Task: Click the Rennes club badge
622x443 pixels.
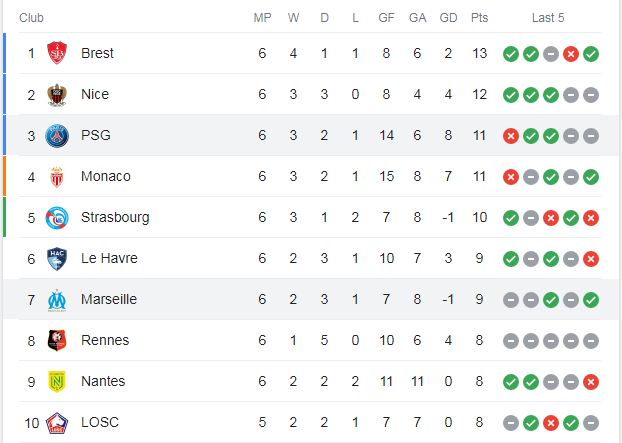Action: 57,341
